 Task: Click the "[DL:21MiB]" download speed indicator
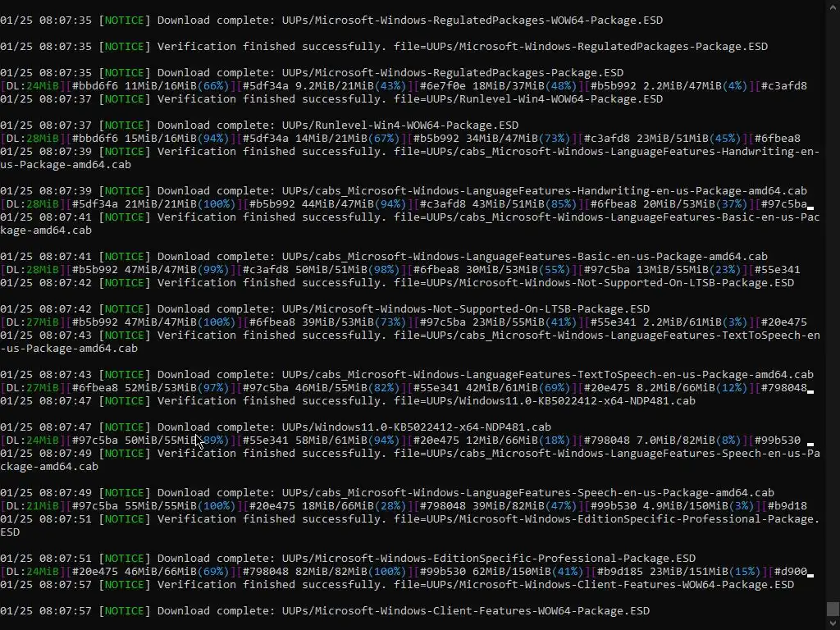coord(33,505)
